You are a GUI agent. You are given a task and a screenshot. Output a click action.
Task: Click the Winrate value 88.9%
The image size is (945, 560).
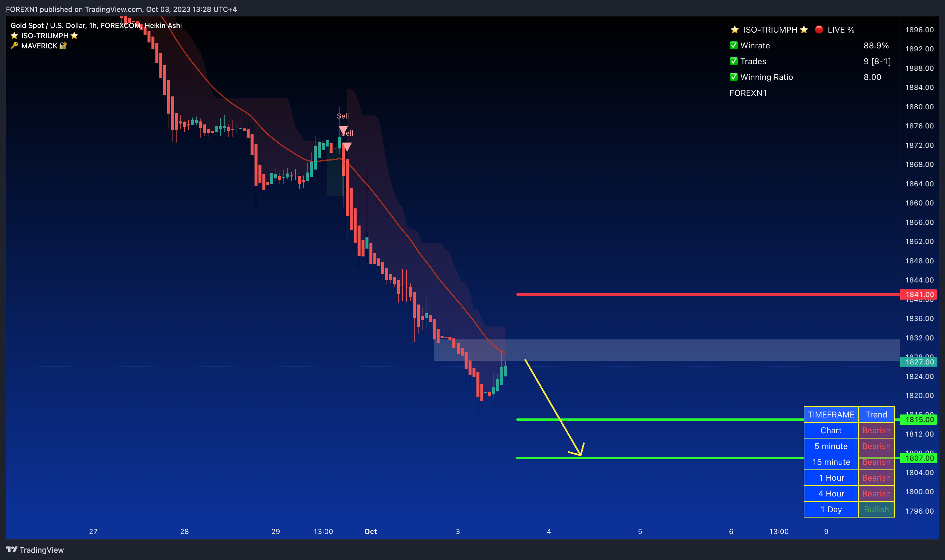pyautogui.click(x=876, y=45)
